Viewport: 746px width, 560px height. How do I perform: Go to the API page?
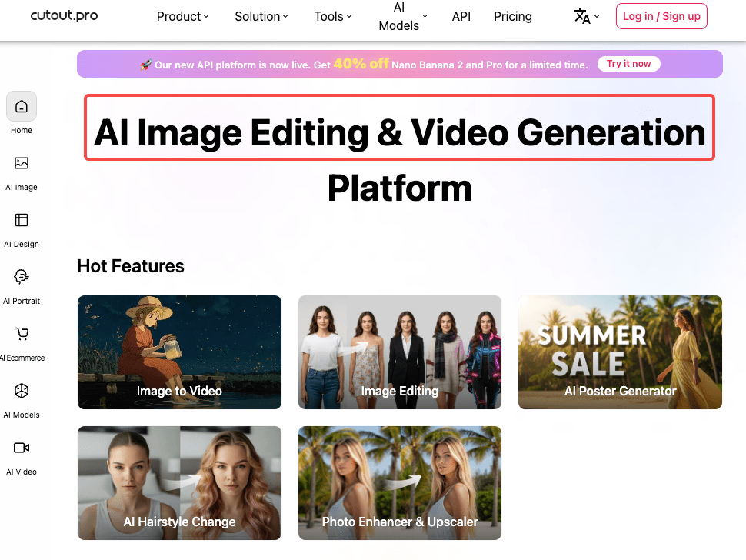click(461, 16)
